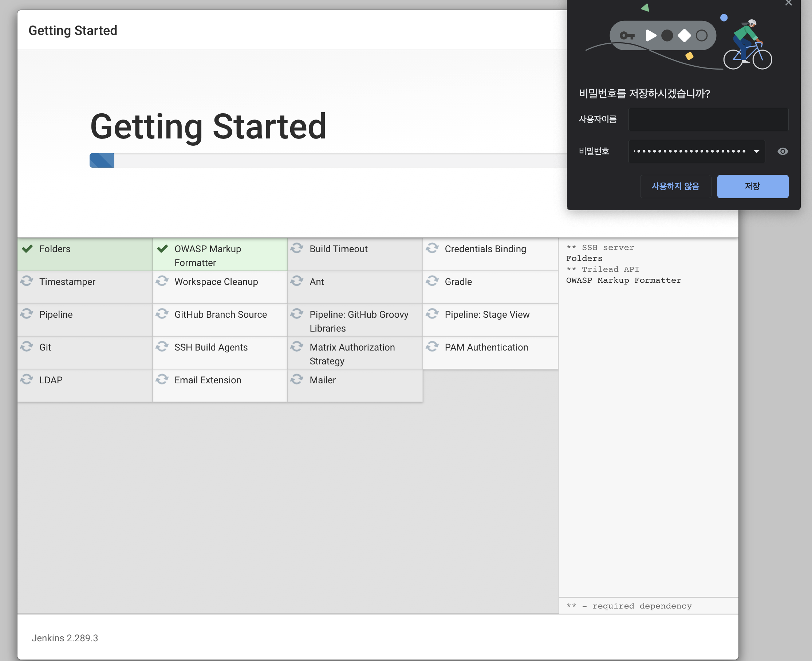Toggle password visibility with the eye icon
Viewport: 812px width, 661px height.
tap(782, 152)
